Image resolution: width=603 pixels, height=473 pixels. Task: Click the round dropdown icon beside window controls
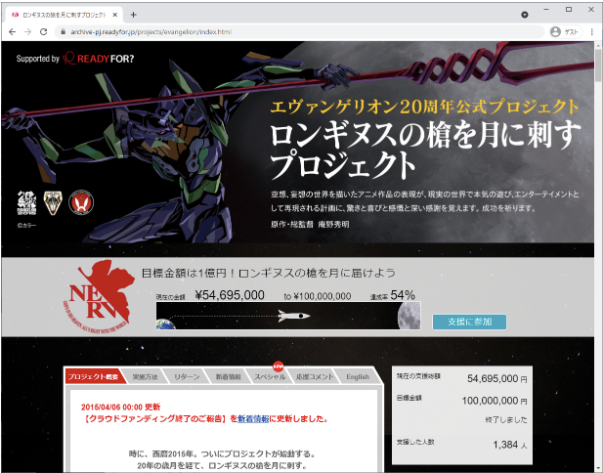click(x=525, y=15)
